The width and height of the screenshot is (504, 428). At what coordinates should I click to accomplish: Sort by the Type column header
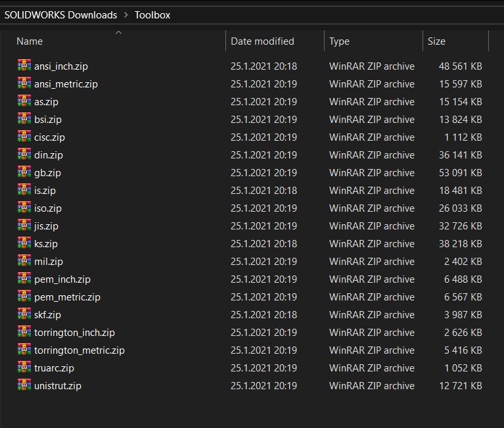[x=340, y=41]
